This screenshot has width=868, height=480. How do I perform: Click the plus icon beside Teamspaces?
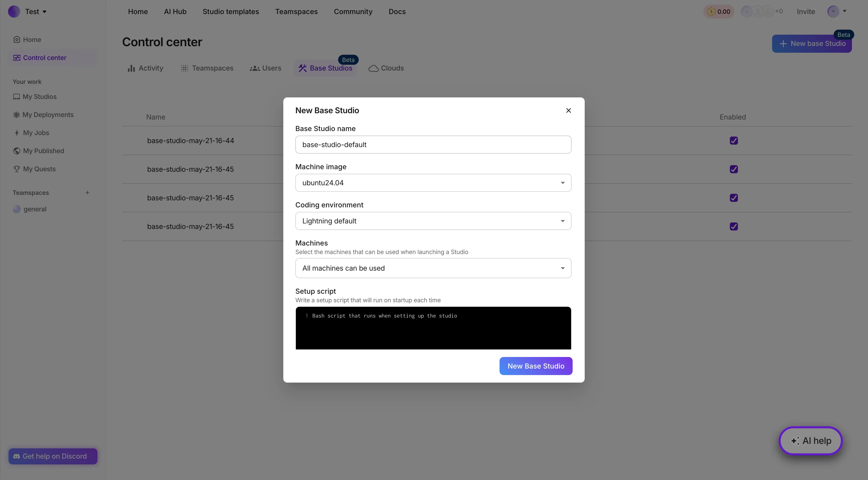tap(87, 193)
